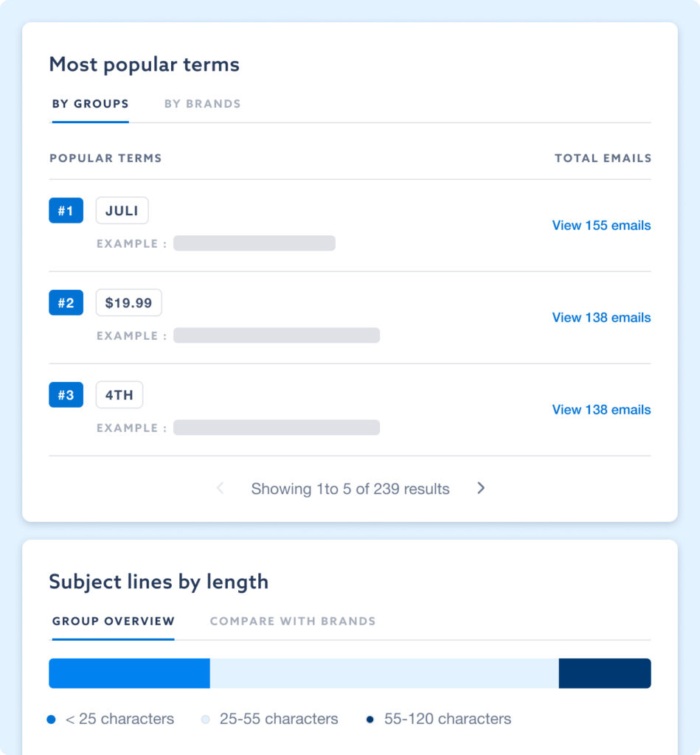Select the #2 rank badge
The width and height of the screenshot is (700, 755).
[66, 302]
